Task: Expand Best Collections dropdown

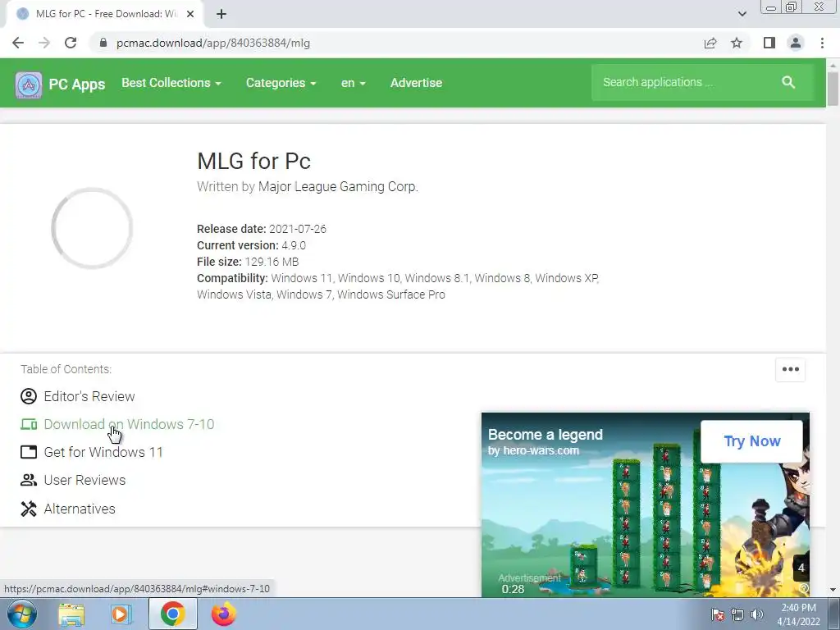Action: point(171,83)
